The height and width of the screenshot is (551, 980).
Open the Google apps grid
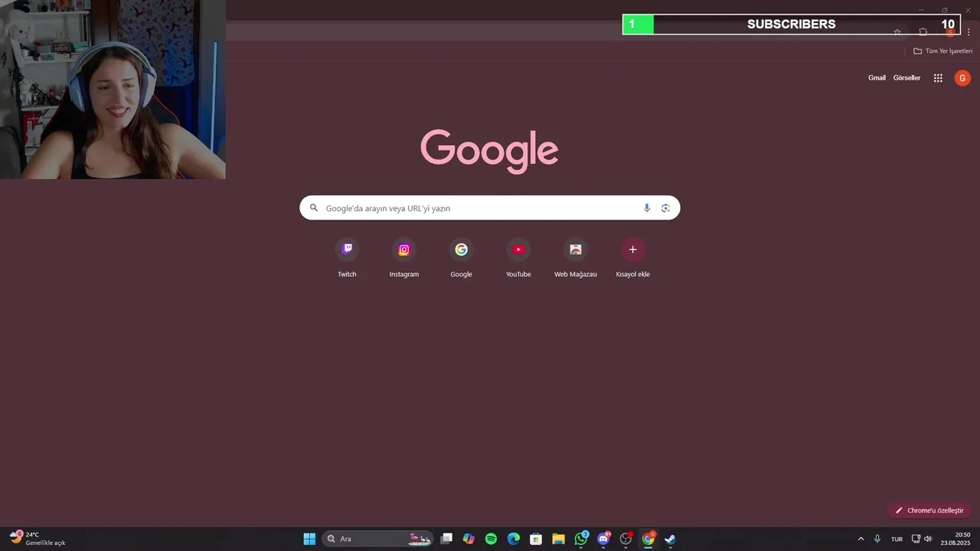click(938, 78)
